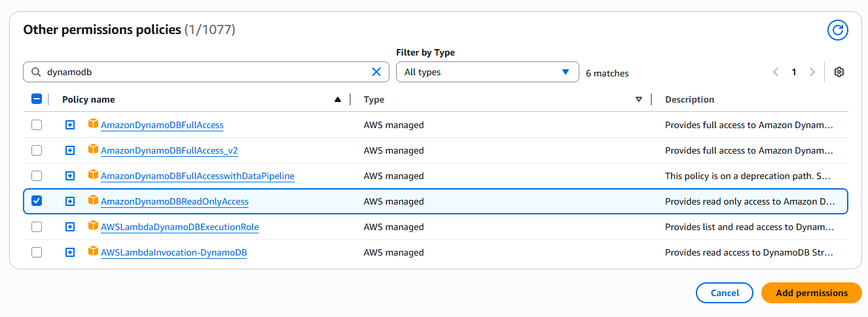Expand the AmazonDynamoDBFullAccess policy details
The width and height of the screenshot is (868, 317).
click(x=70, y=125)
